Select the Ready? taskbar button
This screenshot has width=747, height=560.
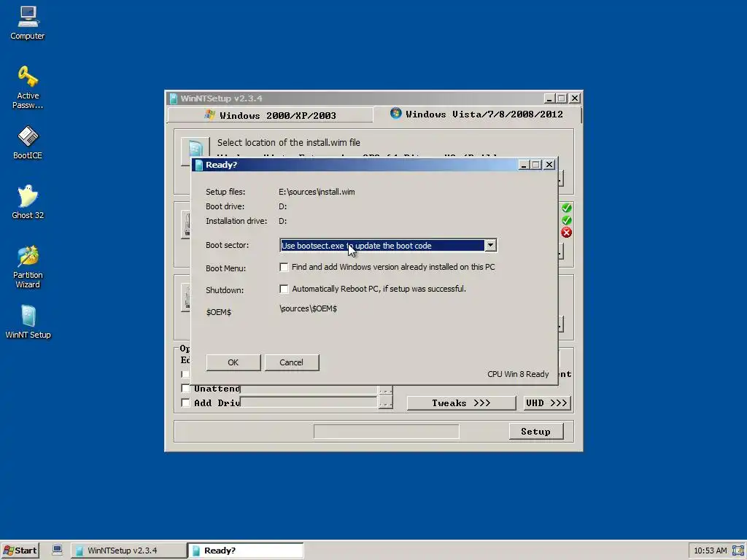click(246, 551)
